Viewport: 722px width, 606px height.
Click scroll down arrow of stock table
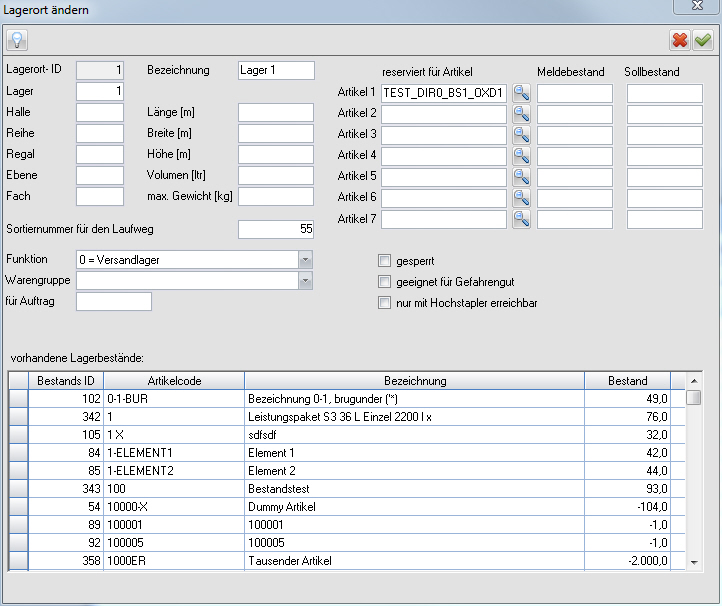(x=694, y=562)
